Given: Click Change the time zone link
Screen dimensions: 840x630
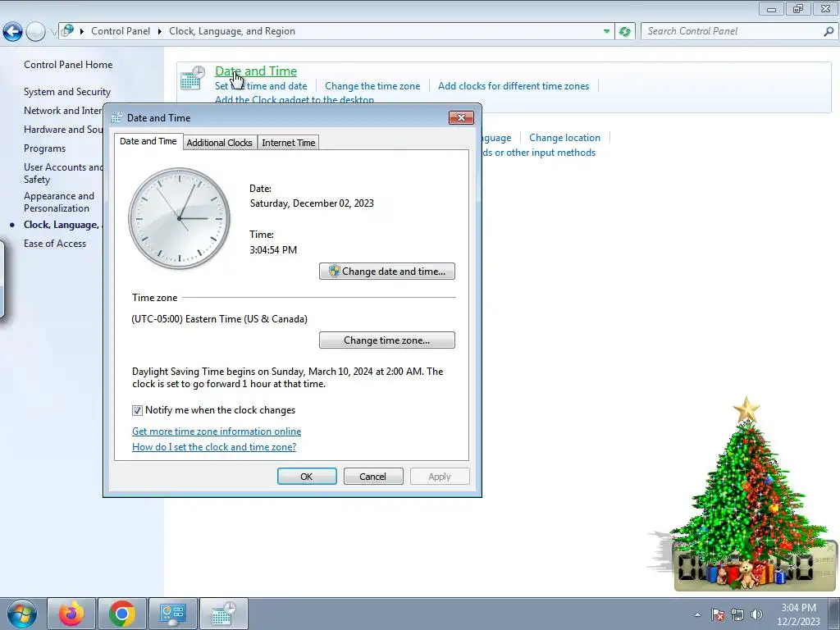Looking at the screenshot, I should pos(372,86).
